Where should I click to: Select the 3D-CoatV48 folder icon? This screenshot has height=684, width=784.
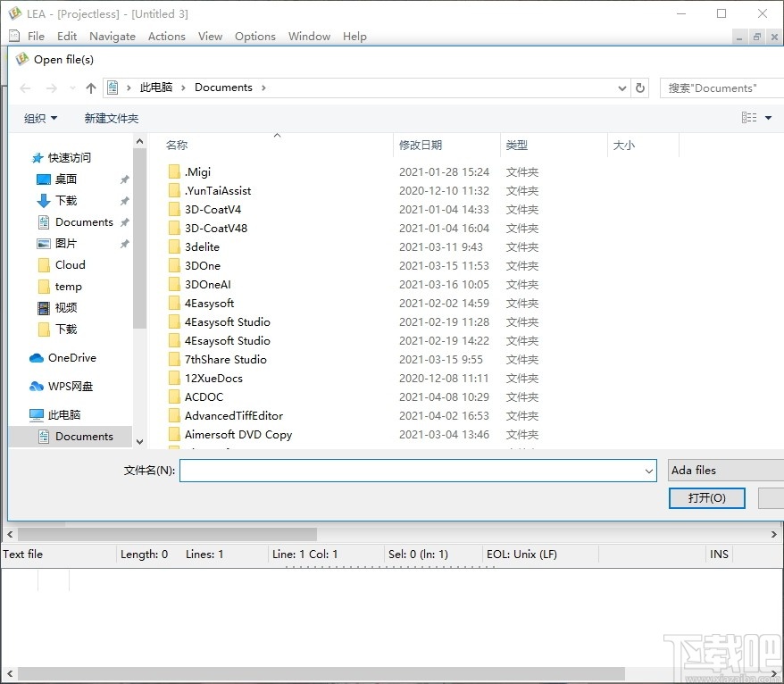pos(174,228)
